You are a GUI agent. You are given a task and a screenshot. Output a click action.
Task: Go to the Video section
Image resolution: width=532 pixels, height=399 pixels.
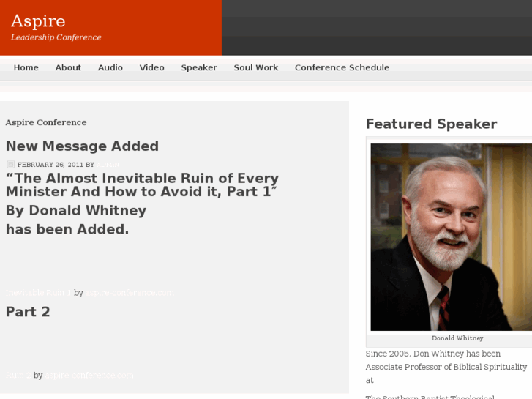pos(151,67)
